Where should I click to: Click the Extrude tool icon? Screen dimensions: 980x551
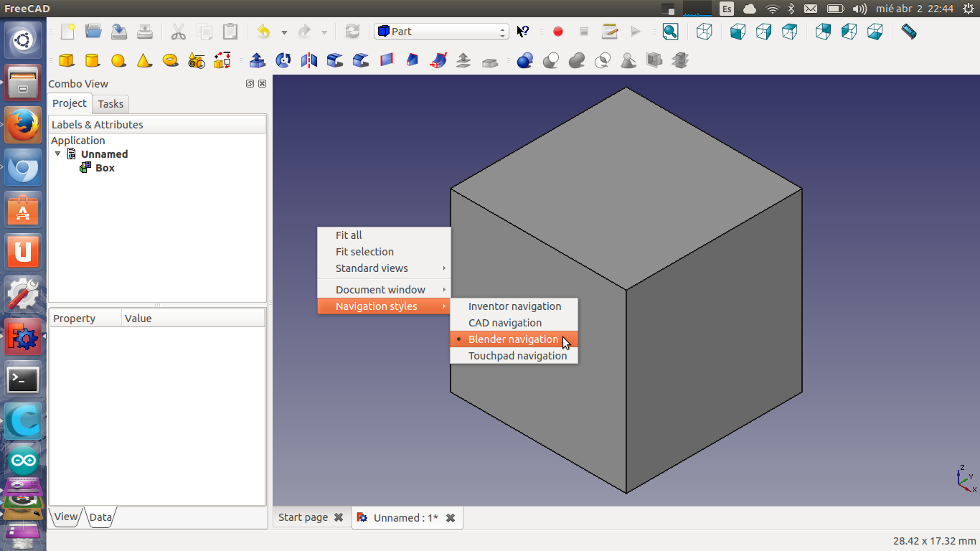(258, 60)
